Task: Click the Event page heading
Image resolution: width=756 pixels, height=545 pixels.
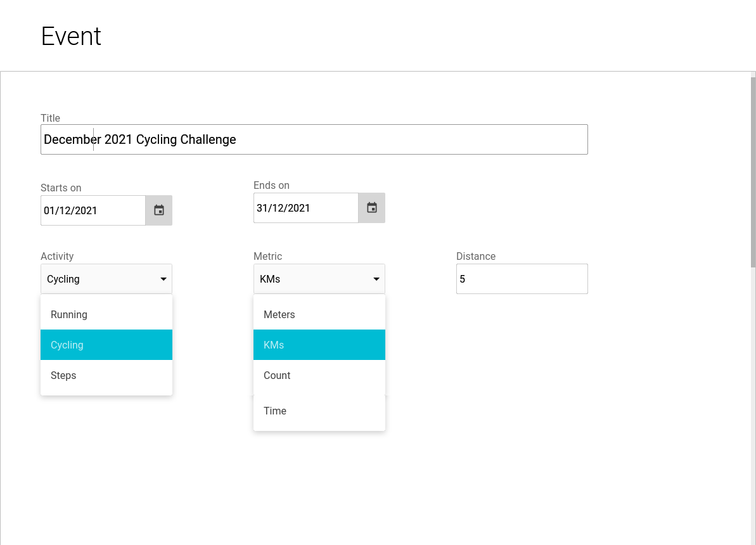Action: (x=71, y=36)
